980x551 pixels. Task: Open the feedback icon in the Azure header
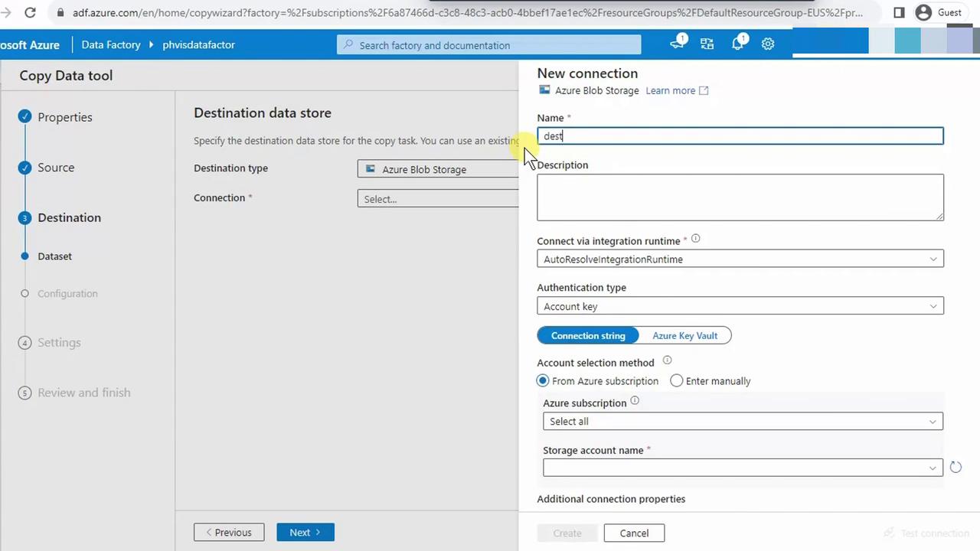pyautogui.click(x=677, y=44)
